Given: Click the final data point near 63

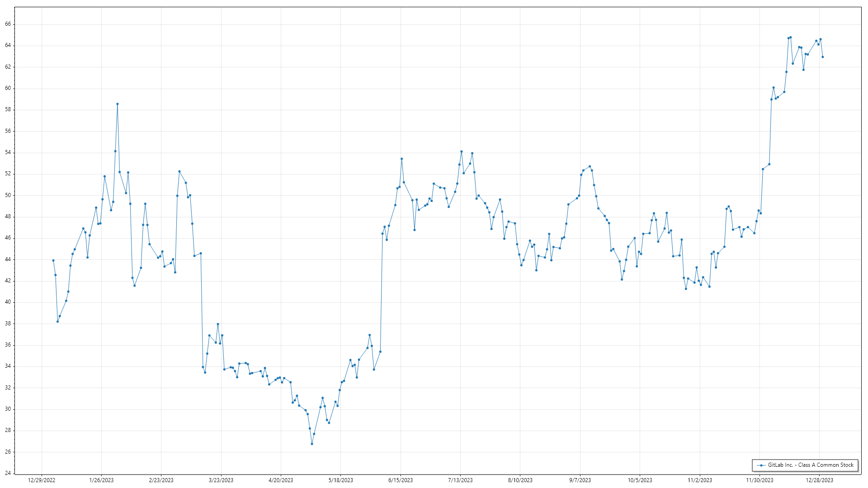Looking at the screenshot, I should coord(823,57).
